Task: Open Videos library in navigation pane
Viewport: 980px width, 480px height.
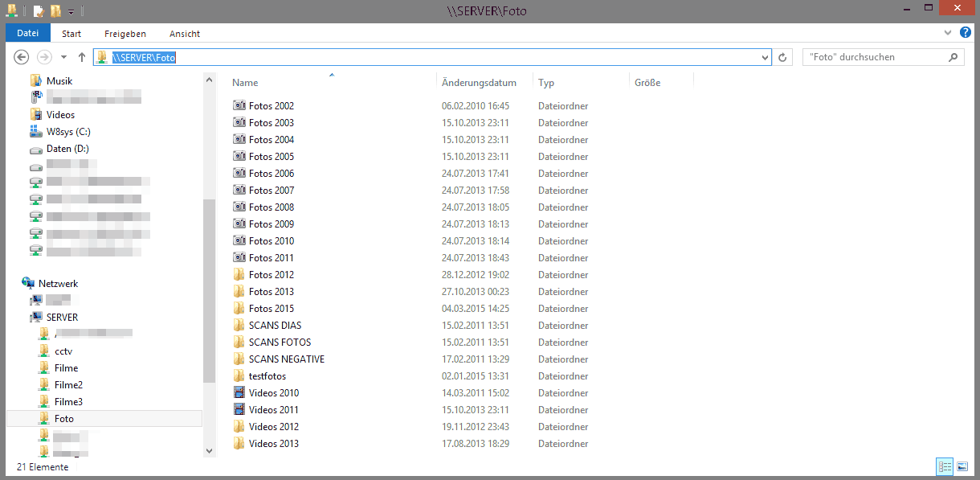Action: (x=60, y=114)
